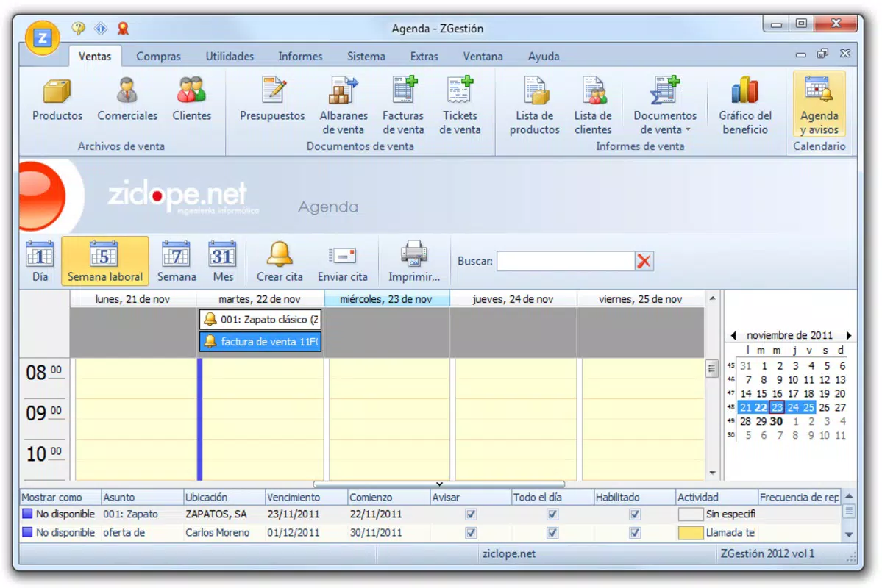Image resolution: width=882 pixels, height=588 pixels.
Task: Click in the Buscar search field
Action: click(x=565, y=261)
